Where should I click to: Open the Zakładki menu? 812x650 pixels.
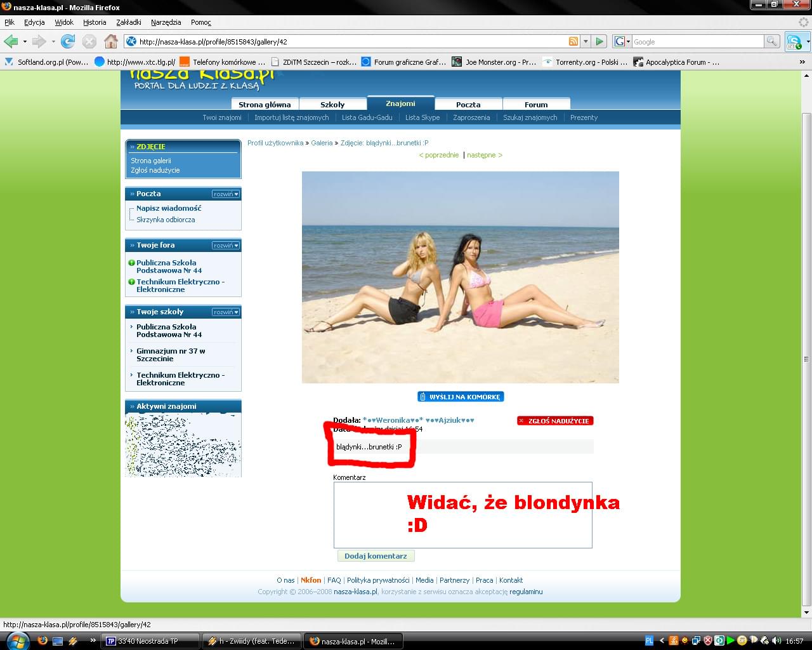pyautogui.click(x=129, y=22)
